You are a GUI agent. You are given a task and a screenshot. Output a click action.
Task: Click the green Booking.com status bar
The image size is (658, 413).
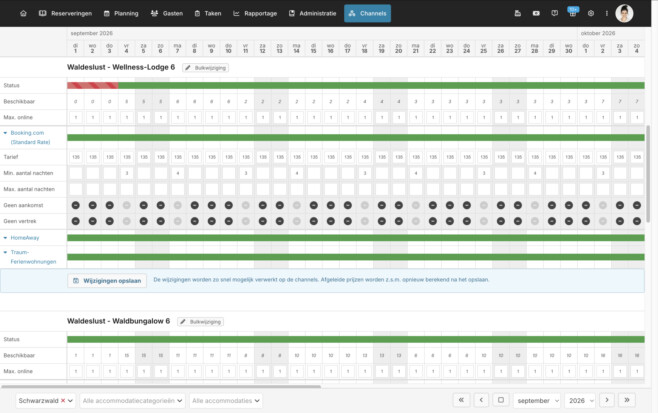[356, 138]
